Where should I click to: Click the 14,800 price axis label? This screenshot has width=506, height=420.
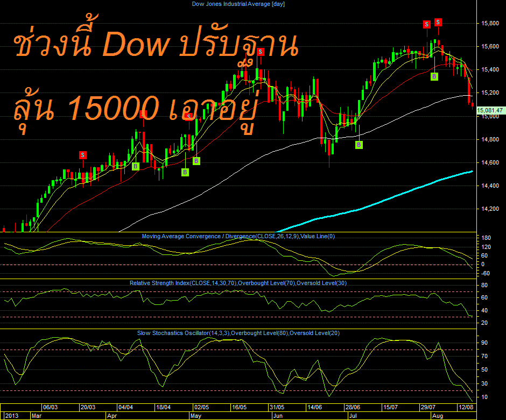click(x=490, y=139)
